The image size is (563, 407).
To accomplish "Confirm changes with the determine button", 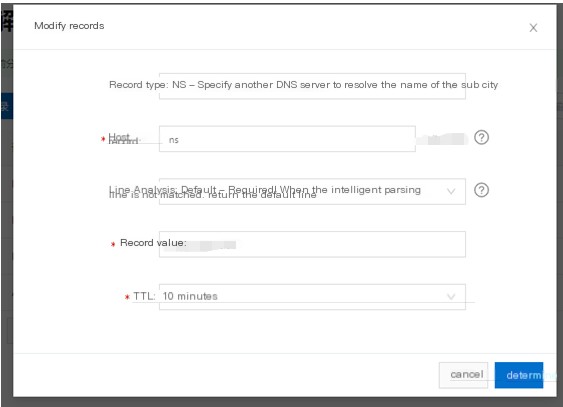I will pyautogui.click(x=519, y=375).
